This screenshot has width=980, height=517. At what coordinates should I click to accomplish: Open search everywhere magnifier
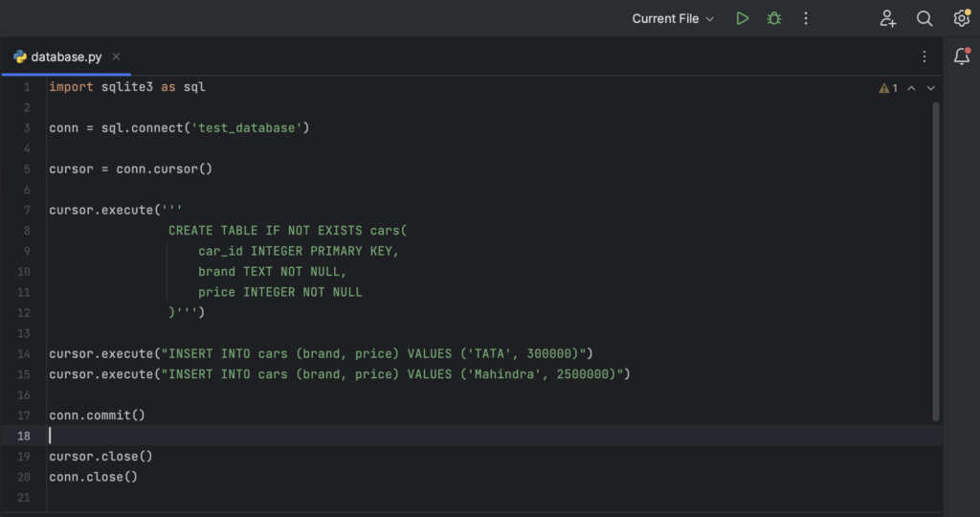[x=924, y=19]
